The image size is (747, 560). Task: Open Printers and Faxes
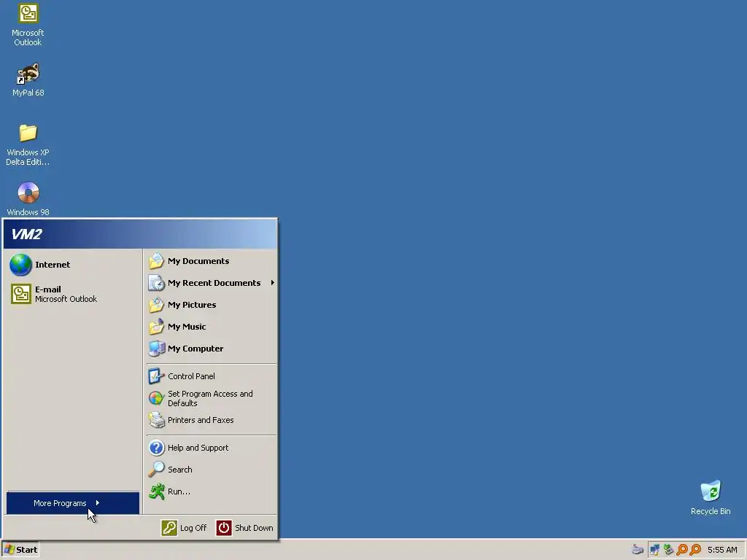pos(212,420)
